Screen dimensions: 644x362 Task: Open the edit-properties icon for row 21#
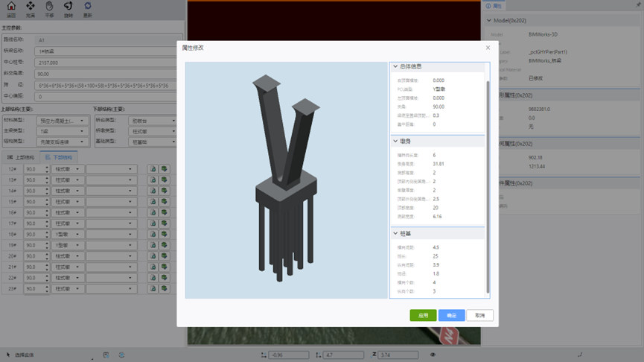[153, 267]
